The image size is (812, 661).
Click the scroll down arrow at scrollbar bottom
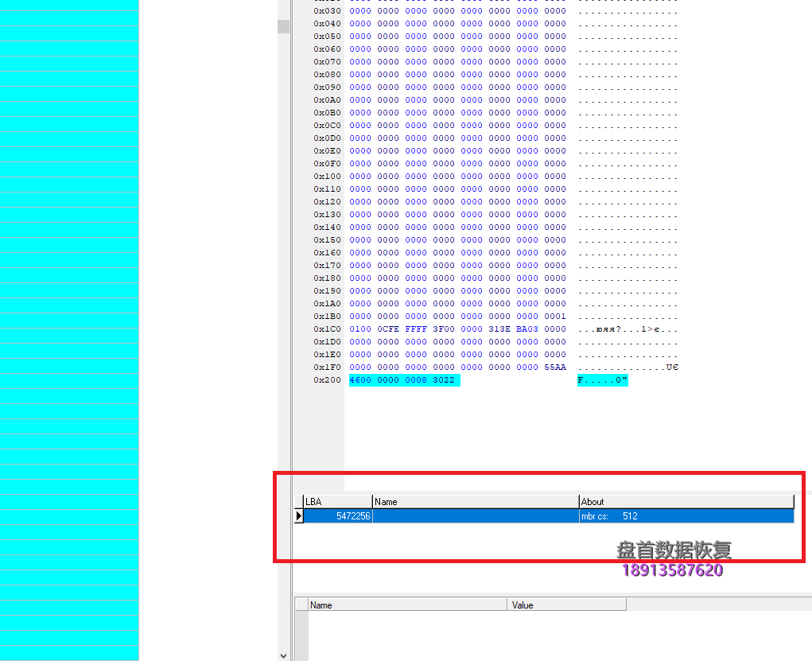[x=283, y=655]
